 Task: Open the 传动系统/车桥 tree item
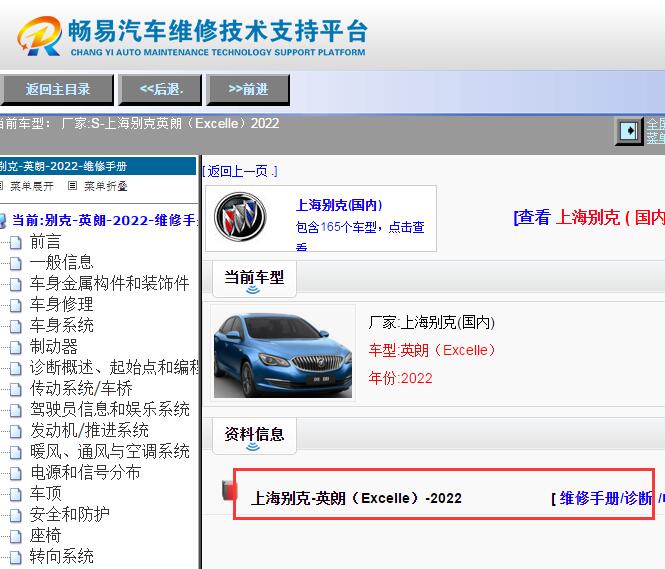click(81, 388)
